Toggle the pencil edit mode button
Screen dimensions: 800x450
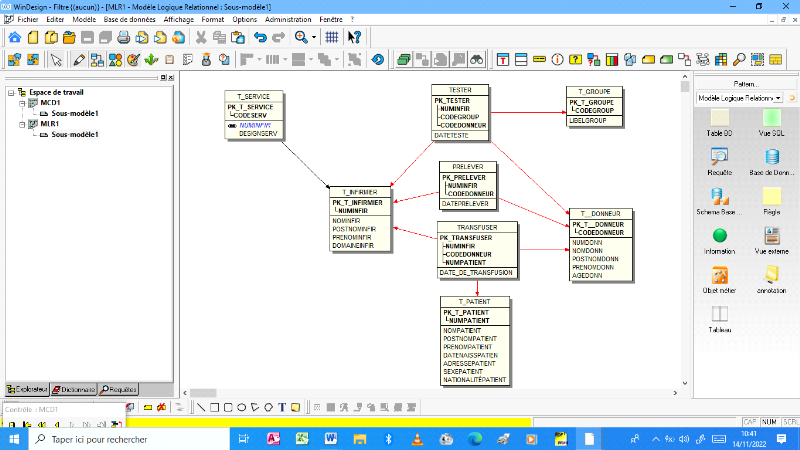point(79,60)
